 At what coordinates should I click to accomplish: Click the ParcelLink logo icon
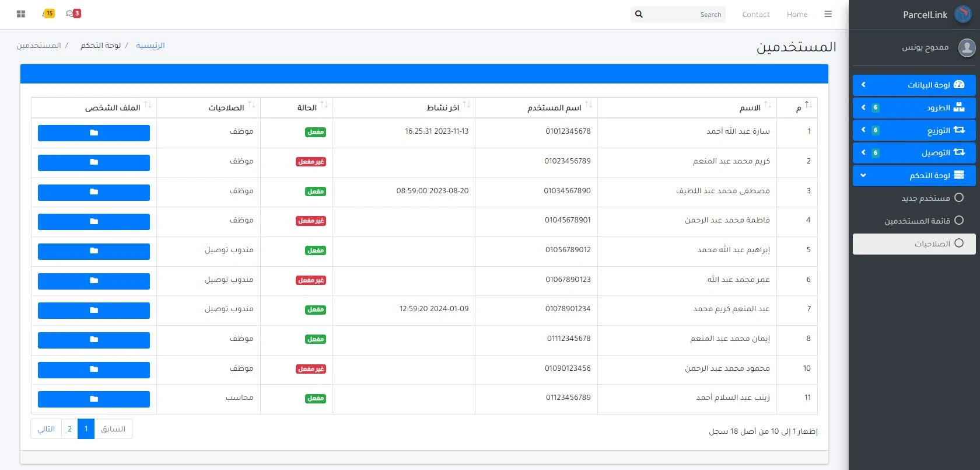tap(963, 15)
